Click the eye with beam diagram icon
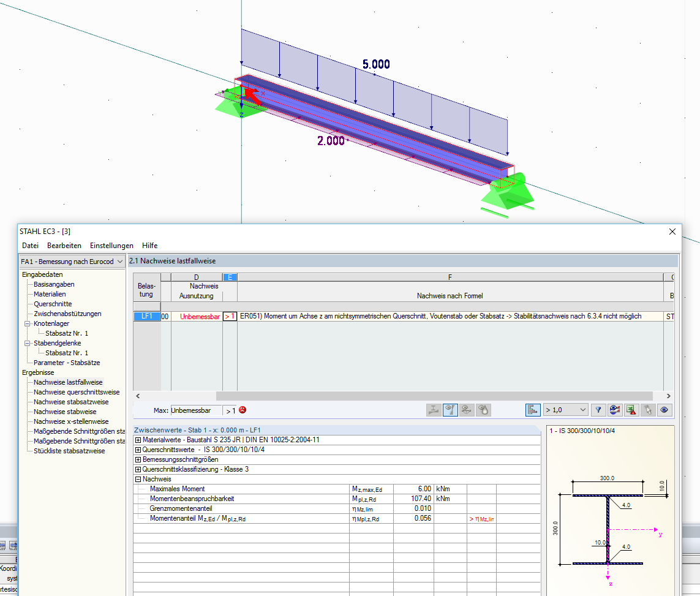 click(x=467, y=410)
